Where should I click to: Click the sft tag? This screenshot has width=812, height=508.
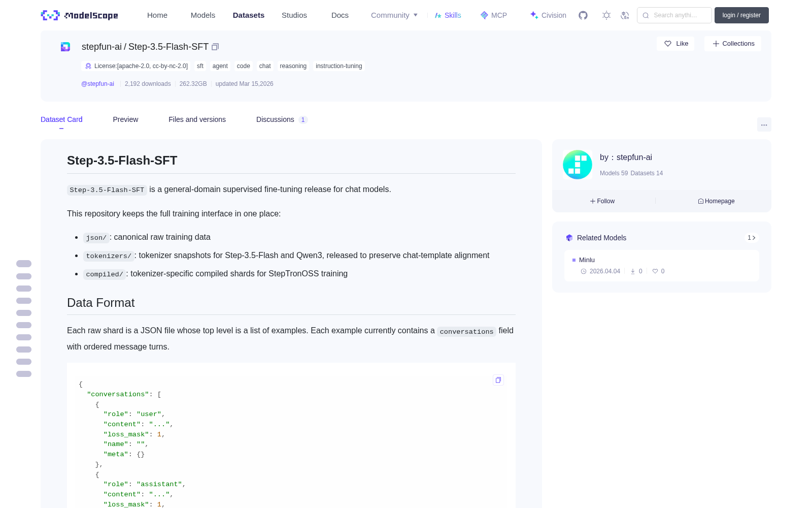200,66
